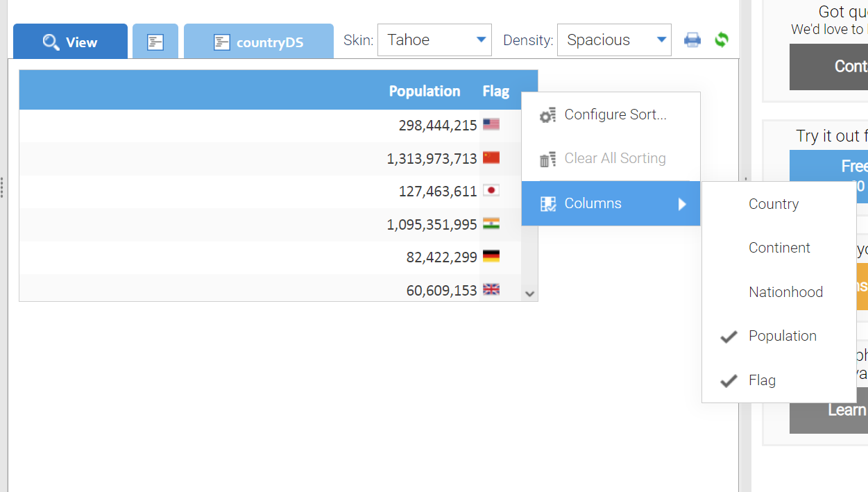This screenshot has width=868, height=492.
Task: Open the Density dropdown showing Spacious
Action: [614, 40]
